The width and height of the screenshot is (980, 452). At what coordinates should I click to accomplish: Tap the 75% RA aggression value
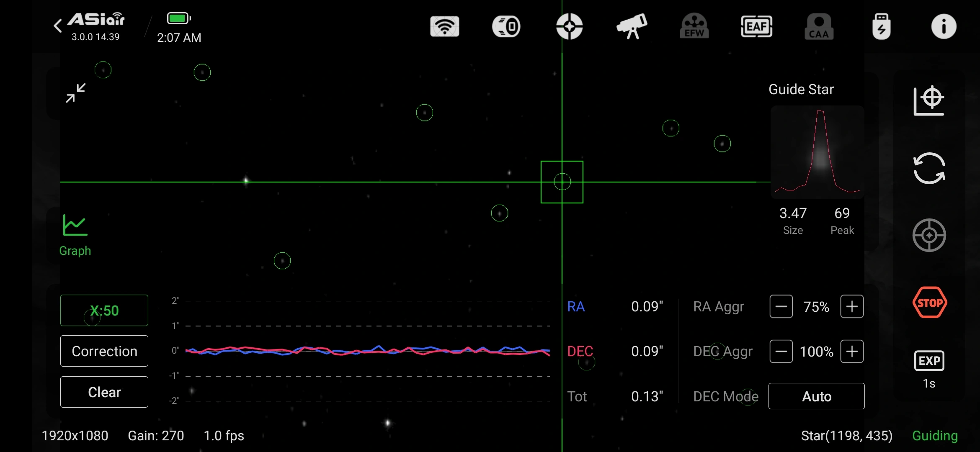(x=816, y=307)
